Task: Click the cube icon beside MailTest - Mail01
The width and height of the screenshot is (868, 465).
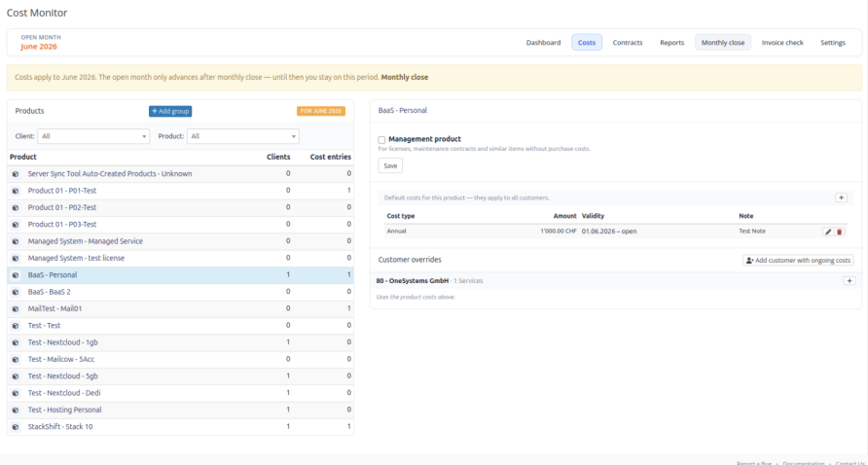Action: pos(16,309)
